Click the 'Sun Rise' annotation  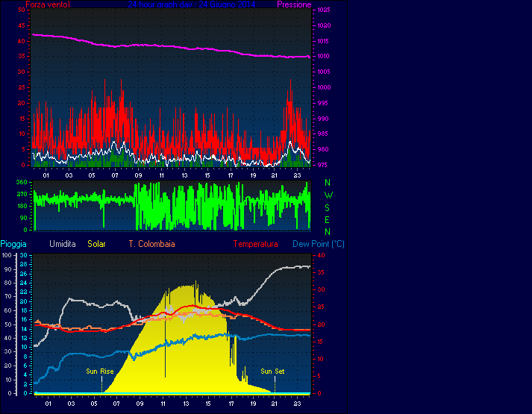(x=100, y=371)
